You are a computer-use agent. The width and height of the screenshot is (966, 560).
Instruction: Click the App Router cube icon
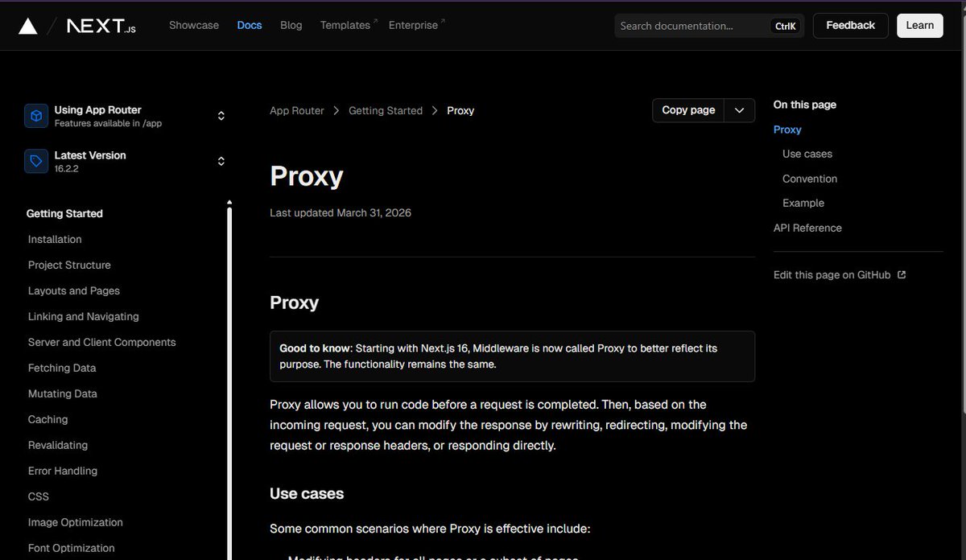(36, 116)
